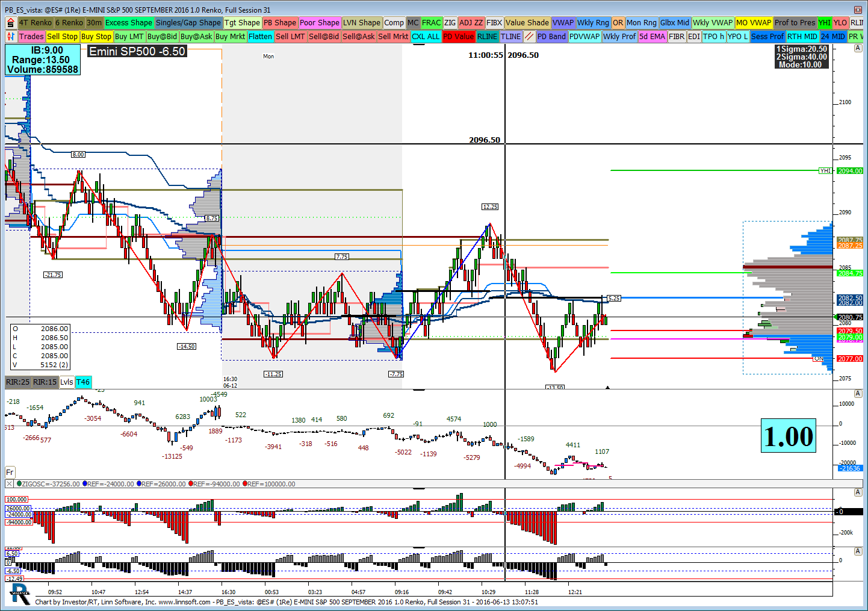The width and height of the screenshot is (868, 611).
Task: Click the PD Band toolbar button
Action: (552, 37)
